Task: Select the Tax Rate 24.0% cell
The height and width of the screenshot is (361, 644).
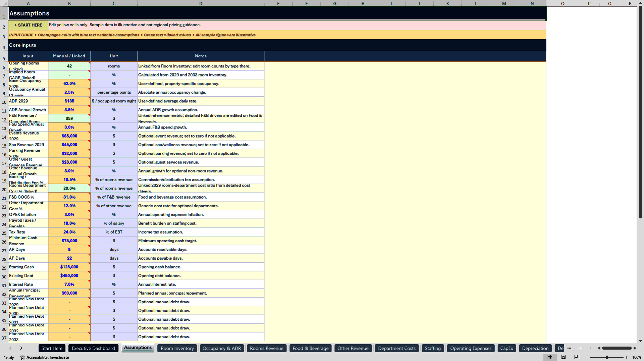Action: [x=69, y=232]
